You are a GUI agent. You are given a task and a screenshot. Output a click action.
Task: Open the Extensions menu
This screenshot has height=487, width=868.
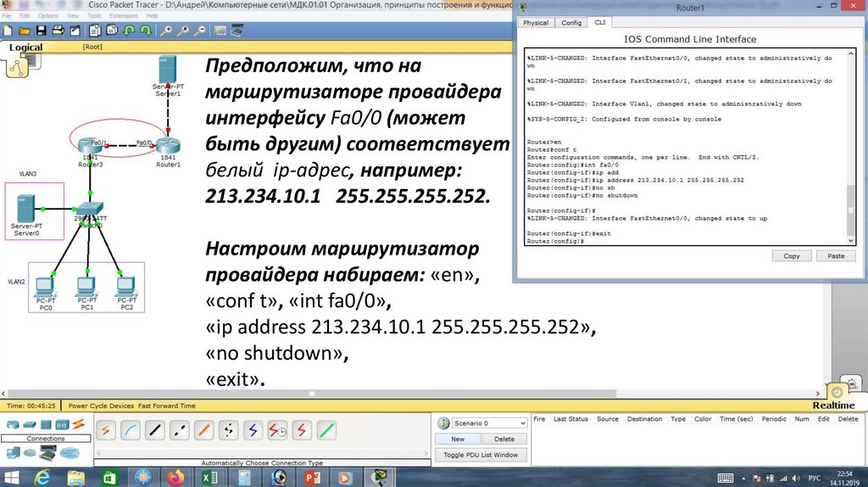[x=124, y=15]
